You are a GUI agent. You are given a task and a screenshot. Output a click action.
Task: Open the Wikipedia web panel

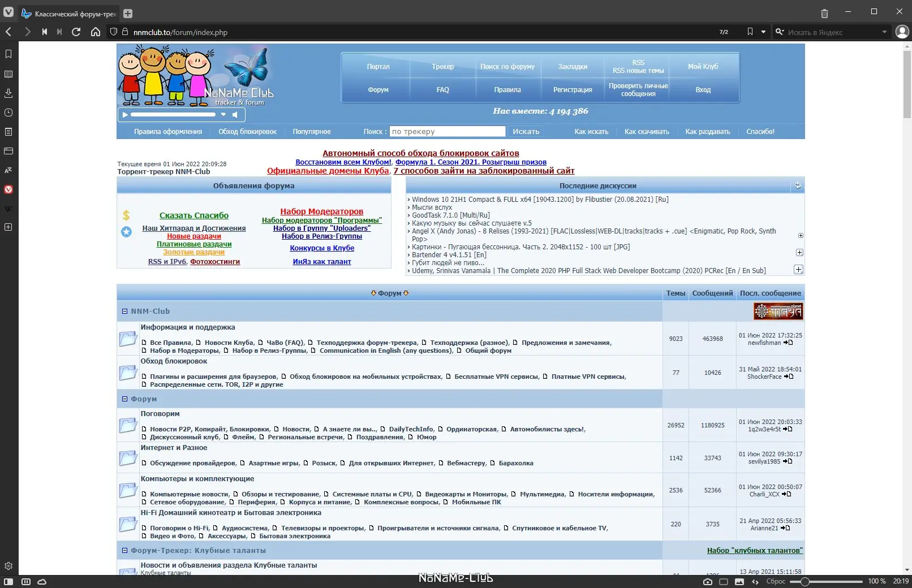click(8, 209)
